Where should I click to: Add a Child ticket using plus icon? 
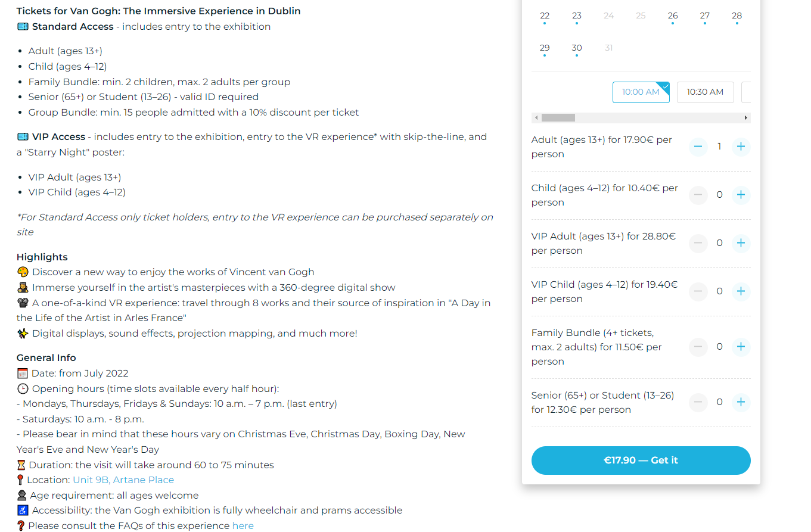coord(741,195)
